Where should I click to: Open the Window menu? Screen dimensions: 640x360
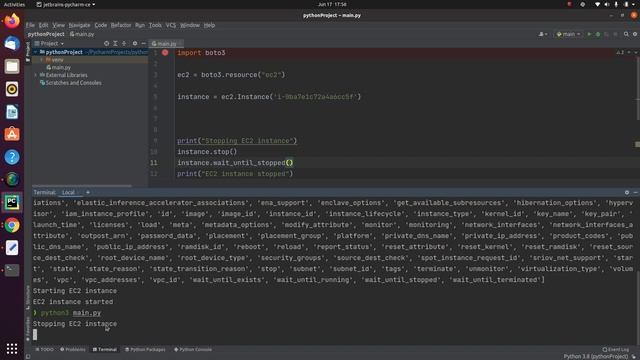click(190, 25)
